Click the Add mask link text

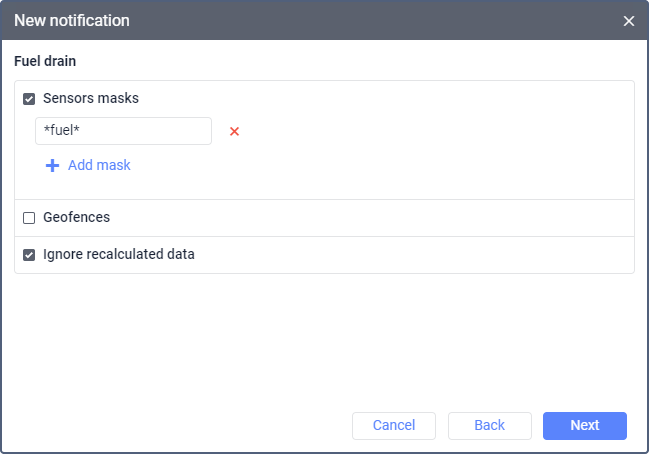99,165
